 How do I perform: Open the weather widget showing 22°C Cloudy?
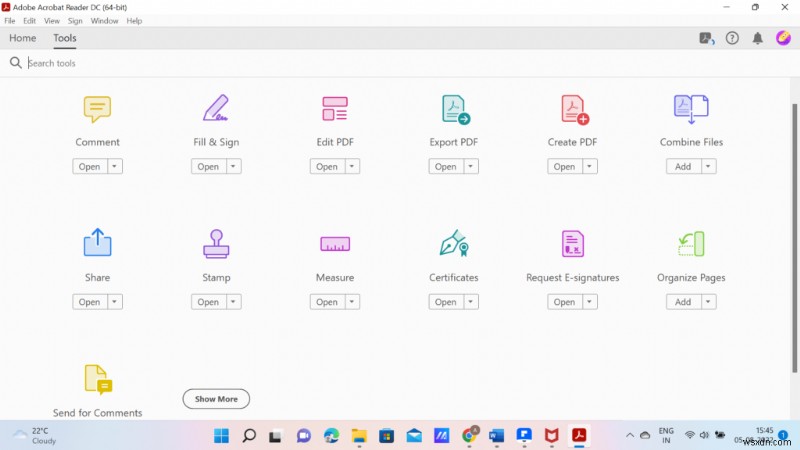coord(35,436)
